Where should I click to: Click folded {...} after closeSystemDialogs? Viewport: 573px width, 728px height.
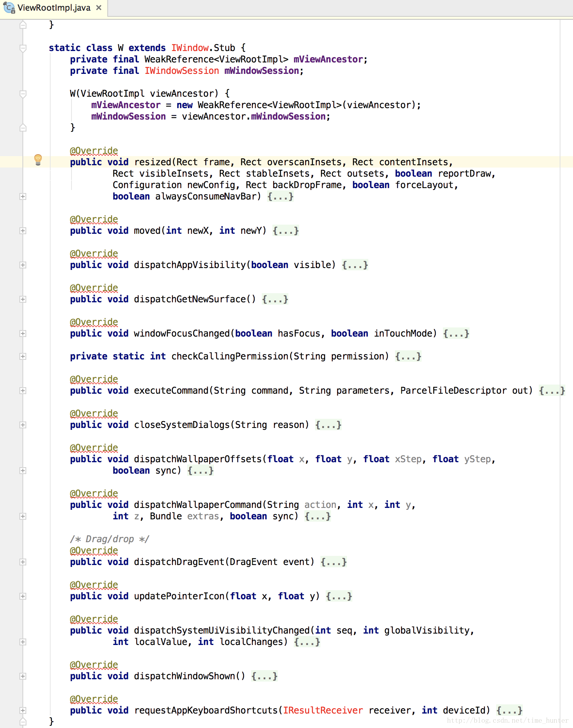tap(328, 425)
